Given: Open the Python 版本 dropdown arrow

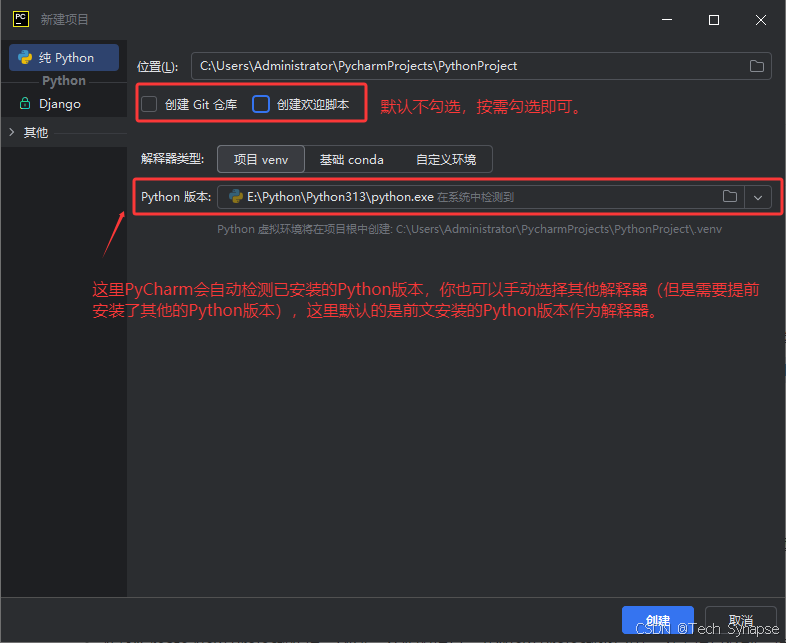Looking at the screenshot, I should click(758, 197).
